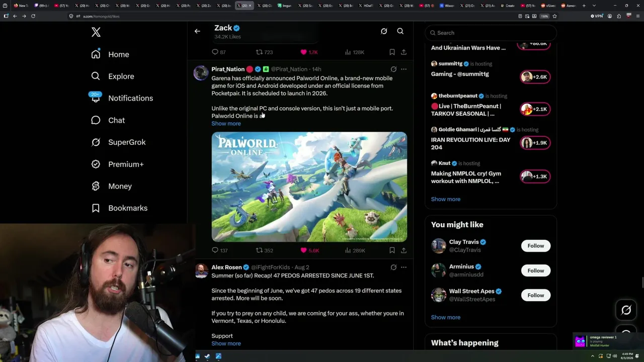Viewport: 644px width, 362px height.
Task: Open the browser hamburger menu
Action: click(637, 16)
